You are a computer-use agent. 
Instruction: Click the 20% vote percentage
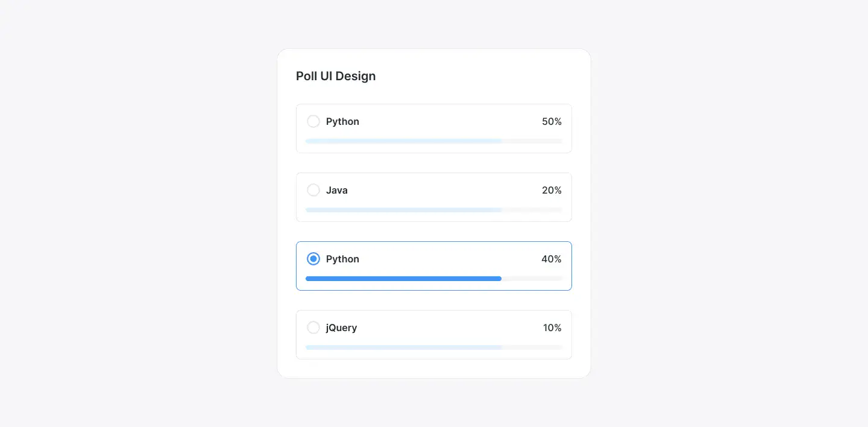[x=552, y=190]
